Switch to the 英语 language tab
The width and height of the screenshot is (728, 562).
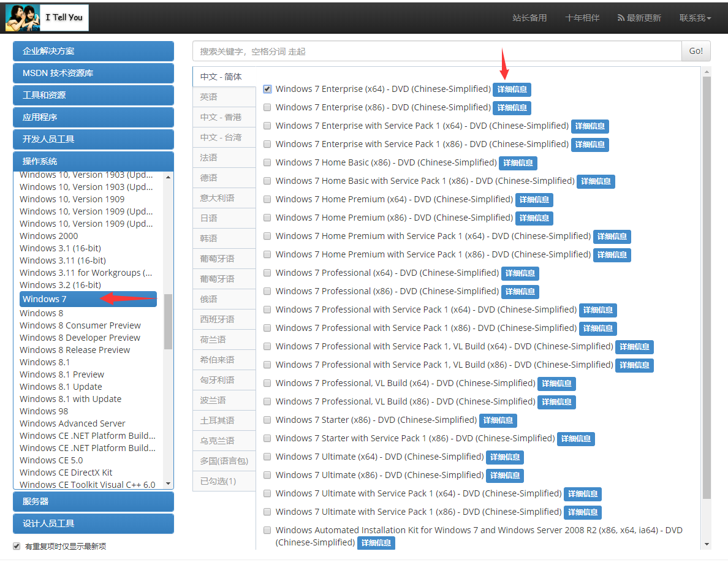[224, 97]
